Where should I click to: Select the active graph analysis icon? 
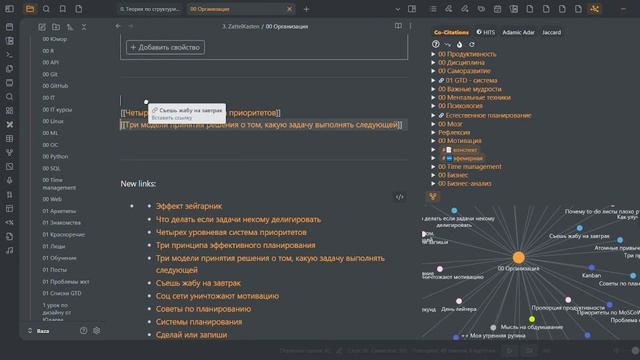pos(595,9)
